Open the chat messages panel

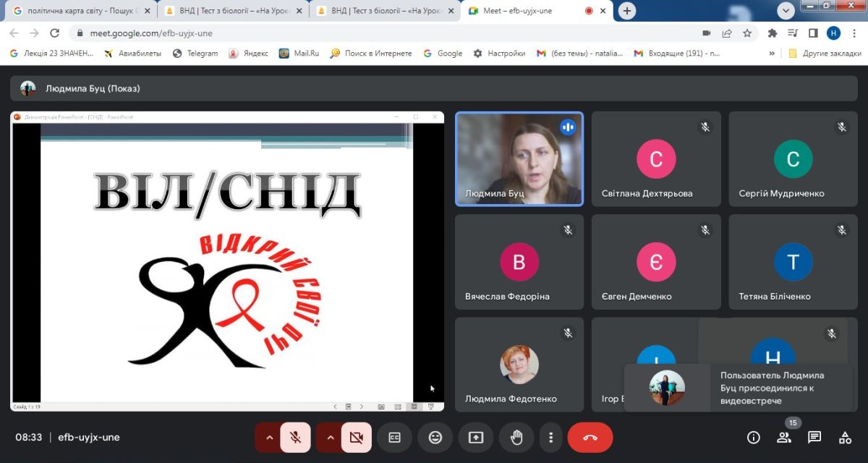pos(814,438)
